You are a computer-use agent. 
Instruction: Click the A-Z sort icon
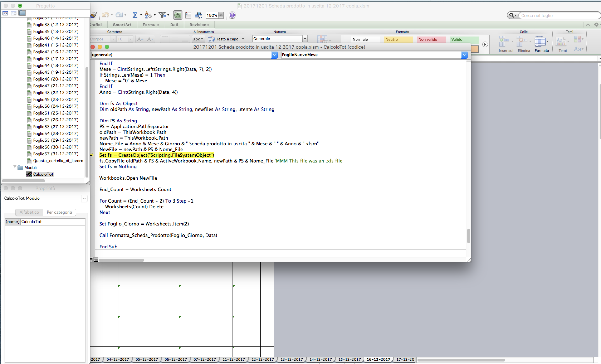click(148, 15)
